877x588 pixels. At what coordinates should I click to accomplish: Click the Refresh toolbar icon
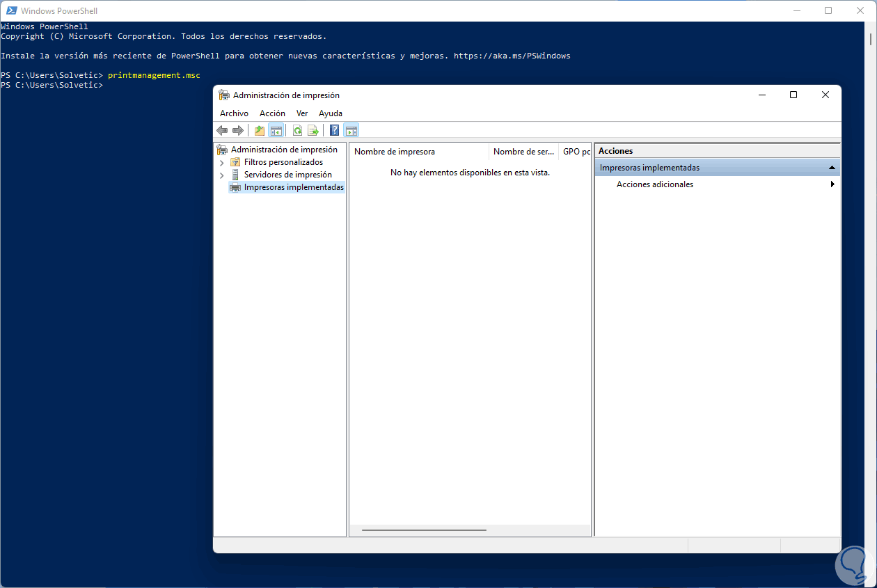point(297,130)
